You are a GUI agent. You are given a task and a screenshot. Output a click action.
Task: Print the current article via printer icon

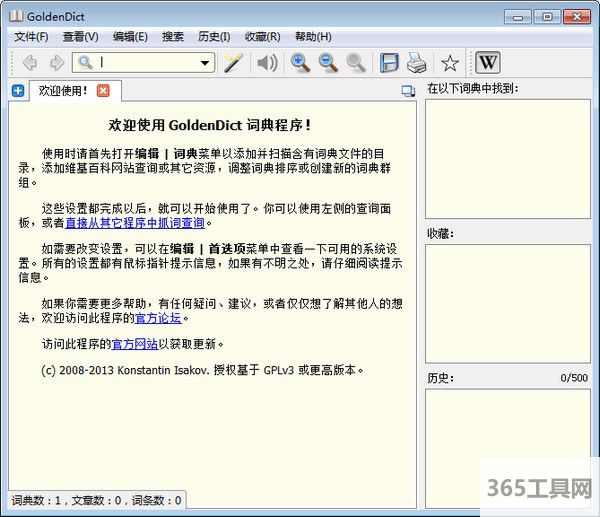tap(417, 63)
